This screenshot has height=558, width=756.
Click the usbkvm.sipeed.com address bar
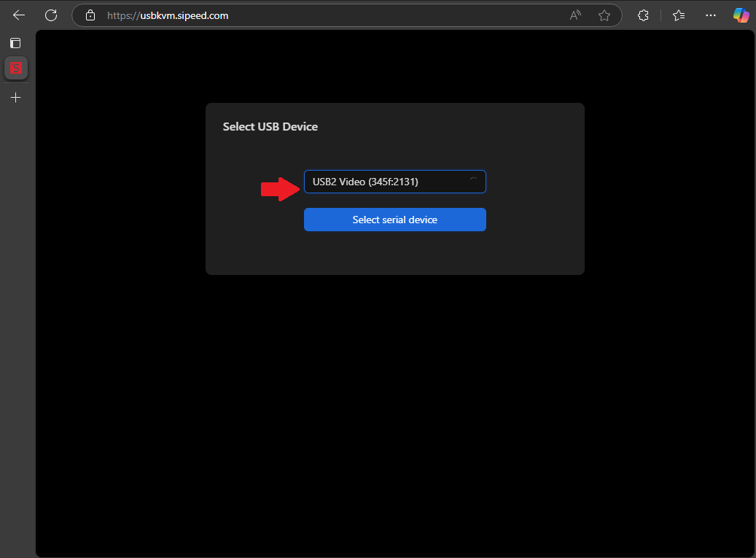(347, 15)
